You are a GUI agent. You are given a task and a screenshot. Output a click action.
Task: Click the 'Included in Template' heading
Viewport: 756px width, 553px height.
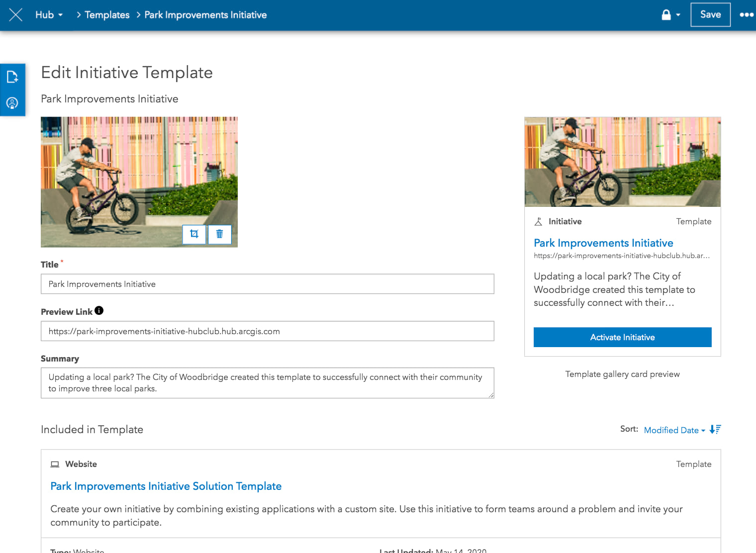tap(92, 429)
